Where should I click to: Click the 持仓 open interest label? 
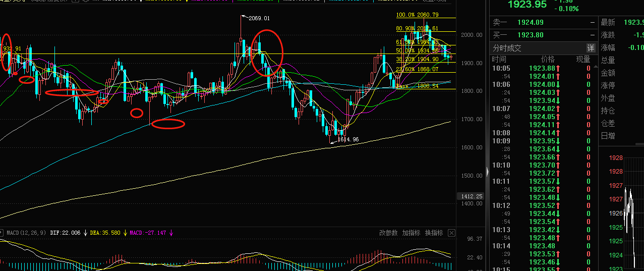pos(608,111)
